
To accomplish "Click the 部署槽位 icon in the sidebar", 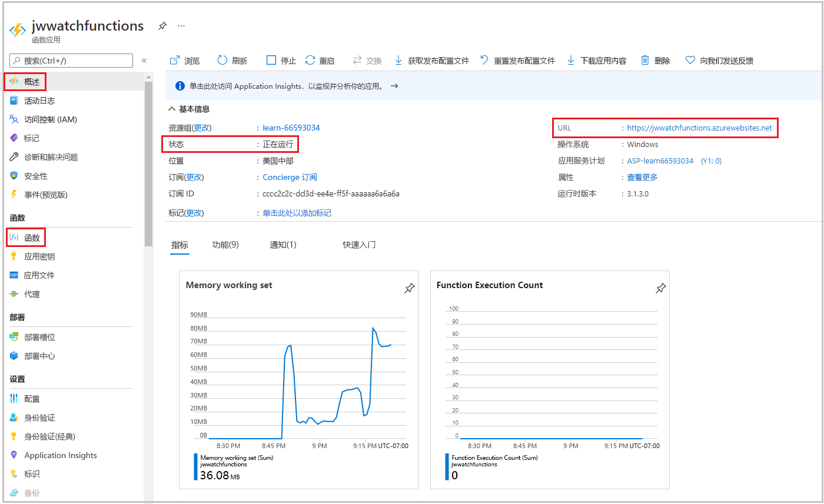I will point(14,337).
